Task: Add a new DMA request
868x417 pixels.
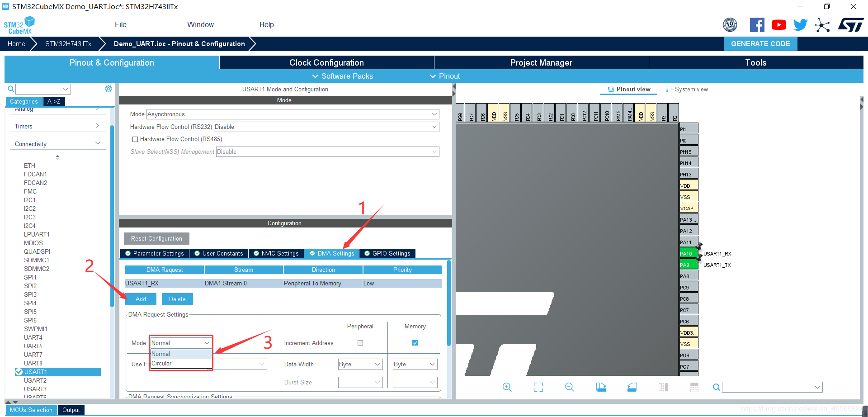Action: (x=141, y=299)
